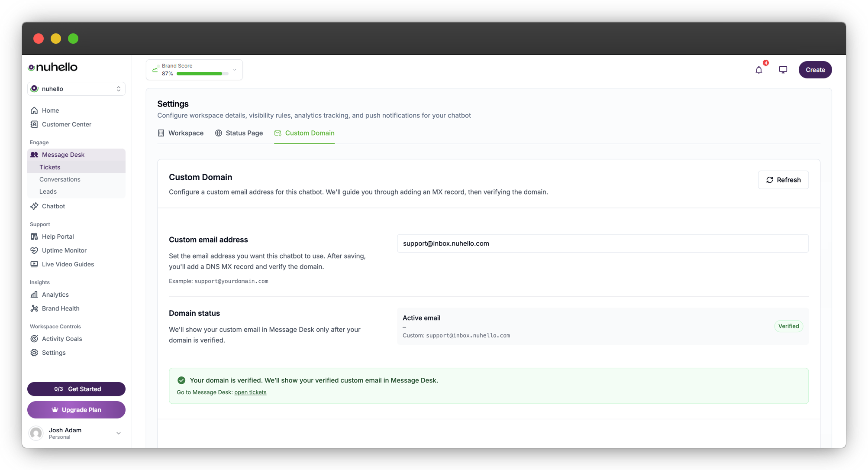
Task: Switch to the Status Page tab
Action: (x=239, y=133)
